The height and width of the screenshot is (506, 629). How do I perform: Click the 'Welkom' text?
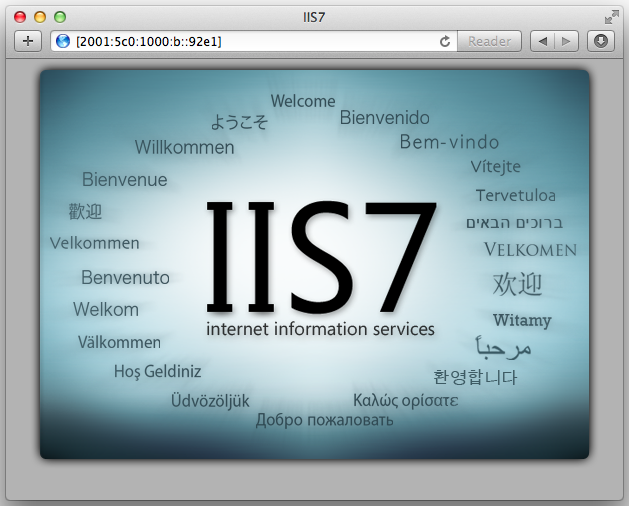pyautogui.click(x=106, y=309)
